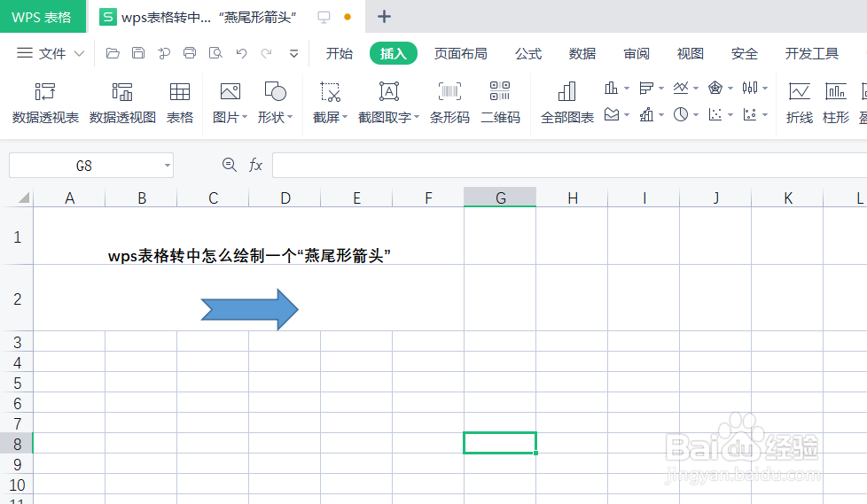Switch to the 审阅 tab

[637, 54]
